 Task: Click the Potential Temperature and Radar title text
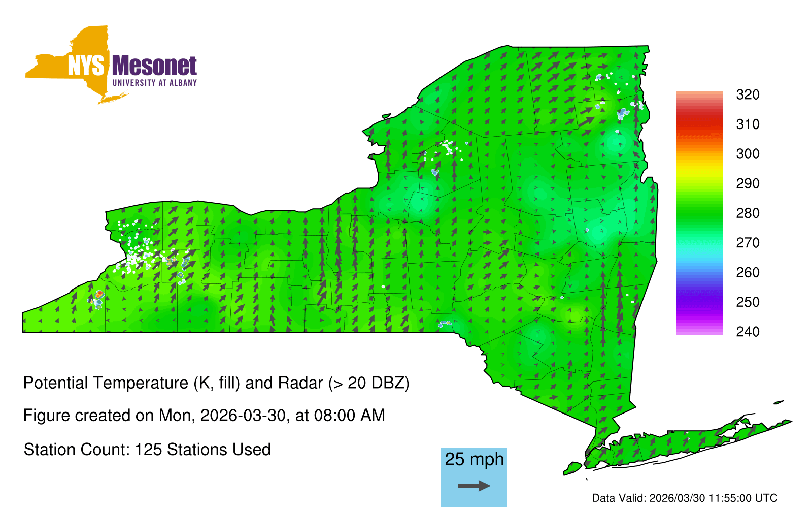(216, 383)
